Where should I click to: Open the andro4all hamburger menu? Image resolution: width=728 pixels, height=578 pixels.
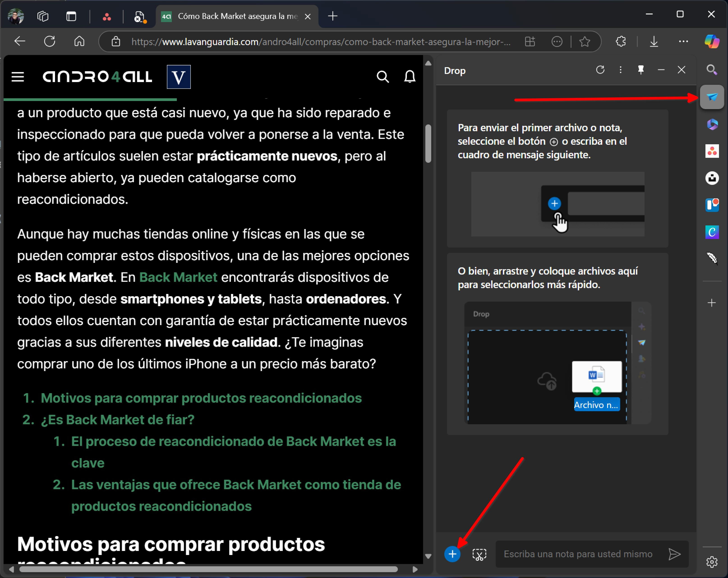pyautogui.click(x=18, y=77)
